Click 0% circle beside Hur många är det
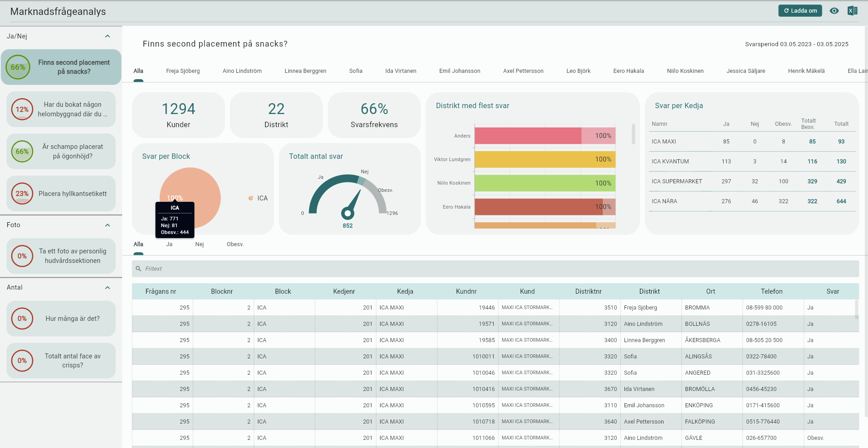 click(x=22, y=319)
